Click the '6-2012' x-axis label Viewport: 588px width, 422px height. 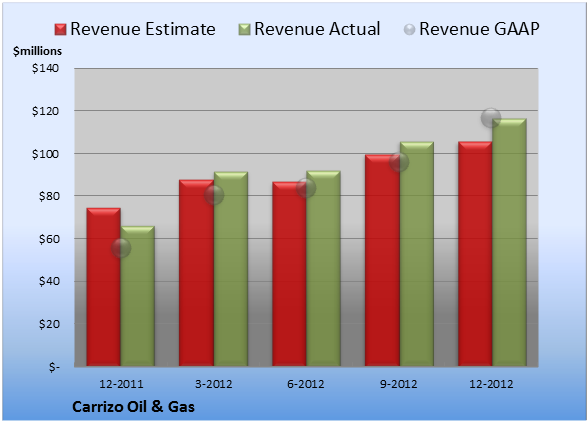[x=306, y=384]
